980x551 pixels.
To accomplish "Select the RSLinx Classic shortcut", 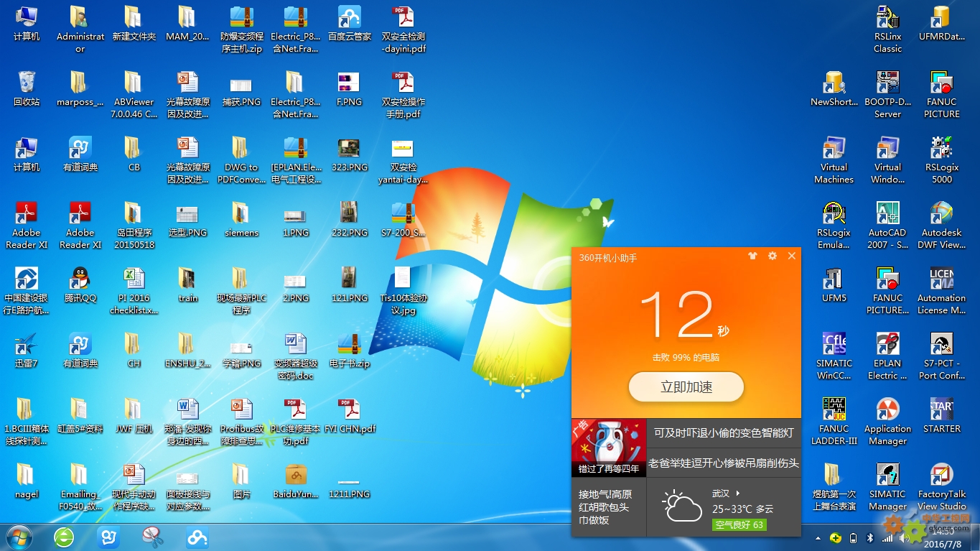I will pos(888,29).
